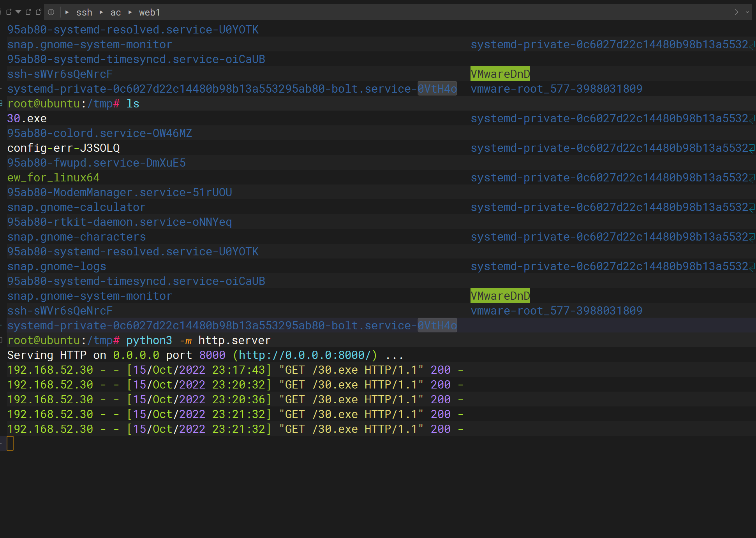Image resolution: width=756 pixels, height=538 pixels.
Task: Click the arrow before ssh breadcrumb
Action: tap(67, 12)
